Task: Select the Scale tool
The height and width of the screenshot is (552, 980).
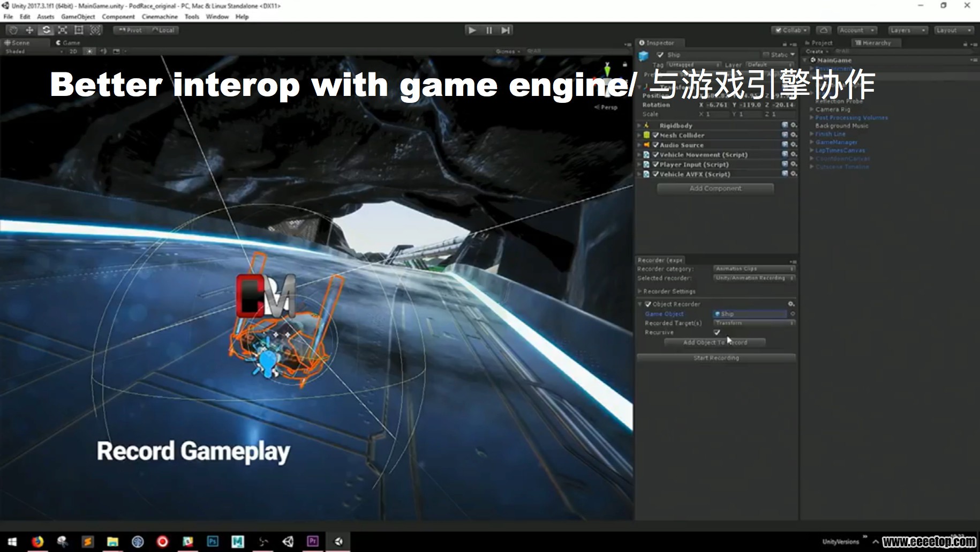Action: [x=63, y=30]
